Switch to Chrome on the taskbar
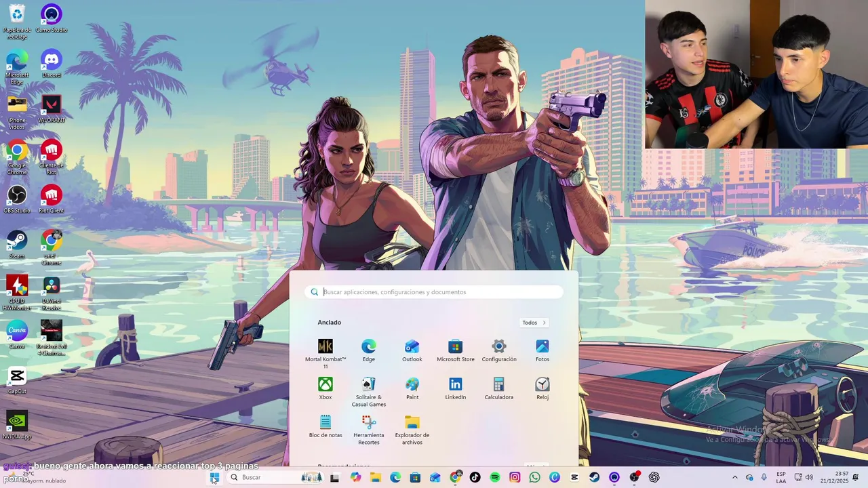Image resolution: width=868 pixels, height=488 pixels. [455, 478]
